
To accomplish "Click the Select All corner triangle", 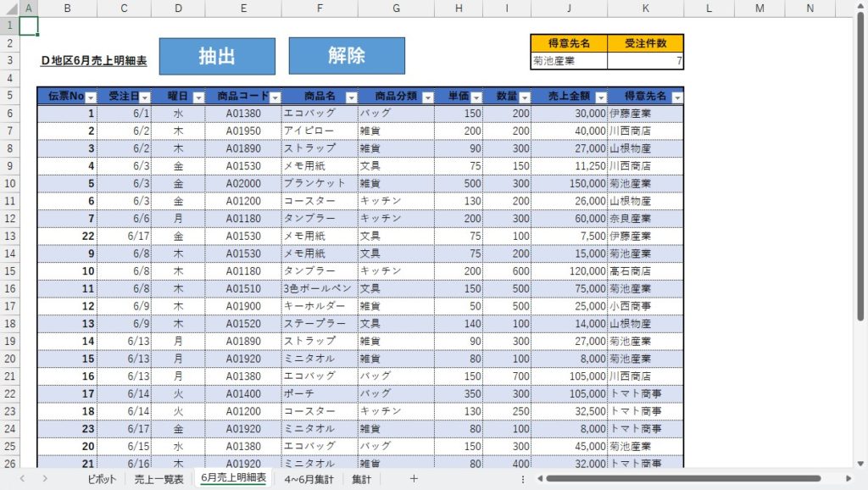I will [8, 8].
